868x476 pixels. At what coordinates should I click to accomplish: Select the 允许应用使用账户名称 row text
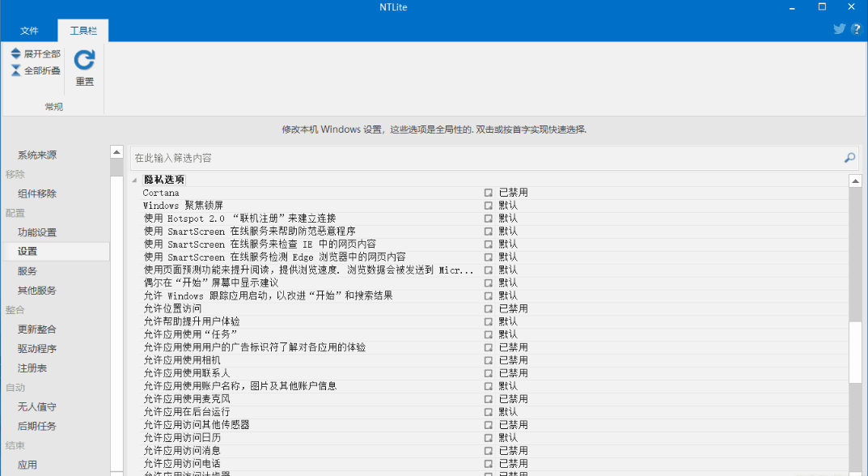240,386
